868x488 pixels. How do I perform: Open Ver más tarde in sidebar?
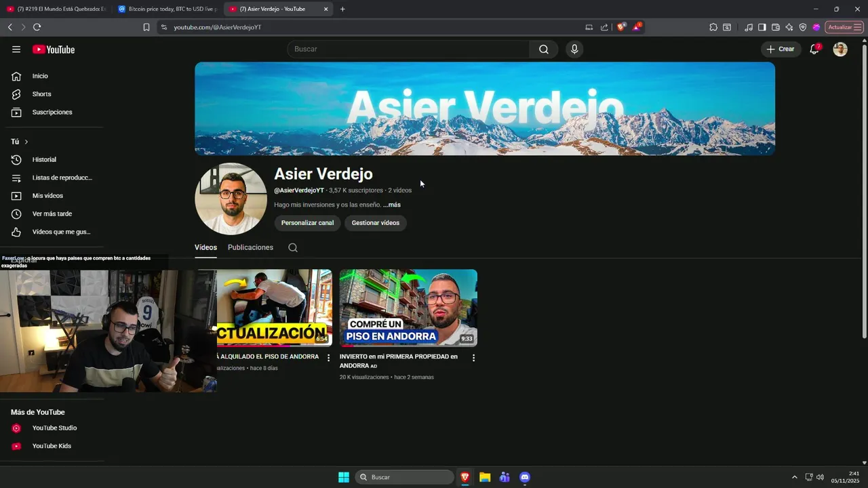pos(52,213)
